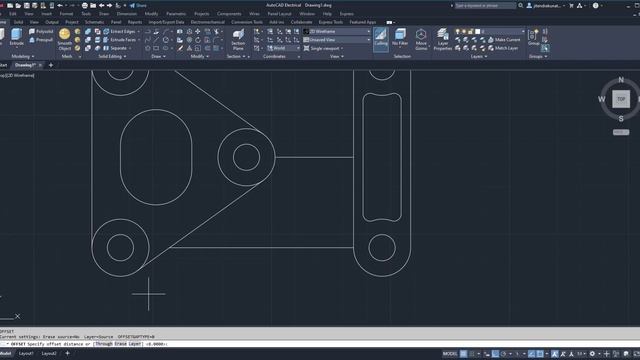Viewport: 640px width, 360px height.
Task: Click Match Layer button
Action: tap(503, 48)
